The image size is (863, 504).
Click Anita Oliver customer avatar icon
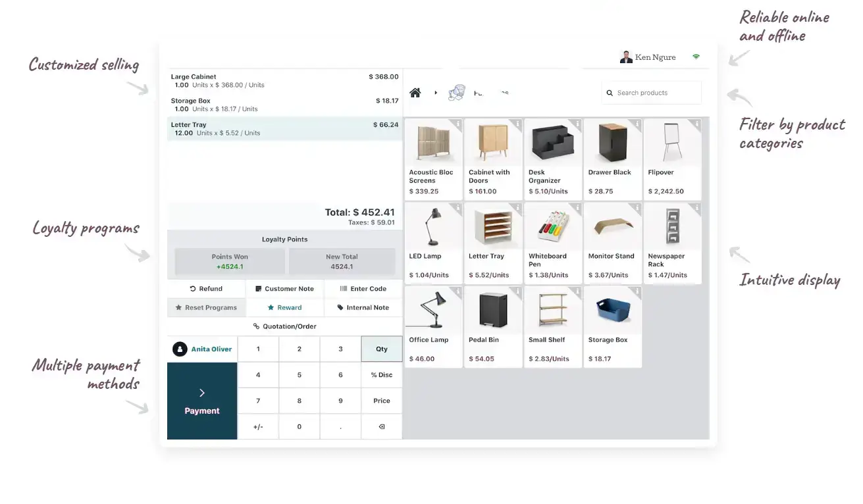180,349
